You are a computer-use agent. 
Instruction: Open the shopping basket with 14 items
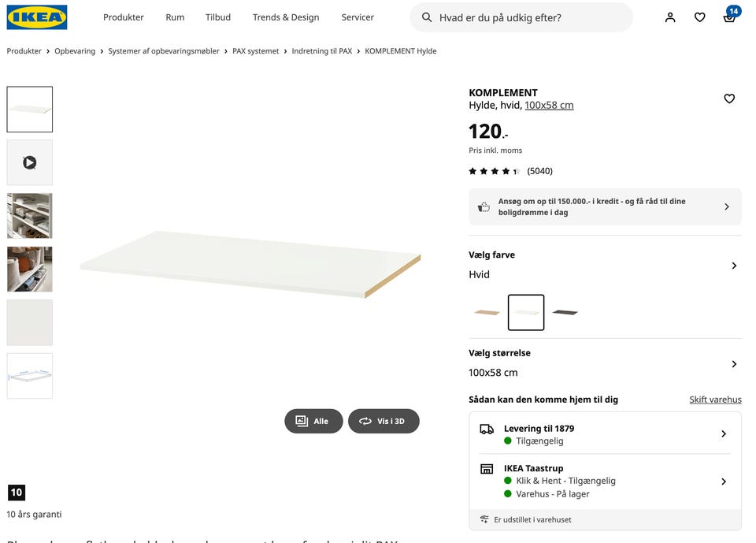[730, 16]
